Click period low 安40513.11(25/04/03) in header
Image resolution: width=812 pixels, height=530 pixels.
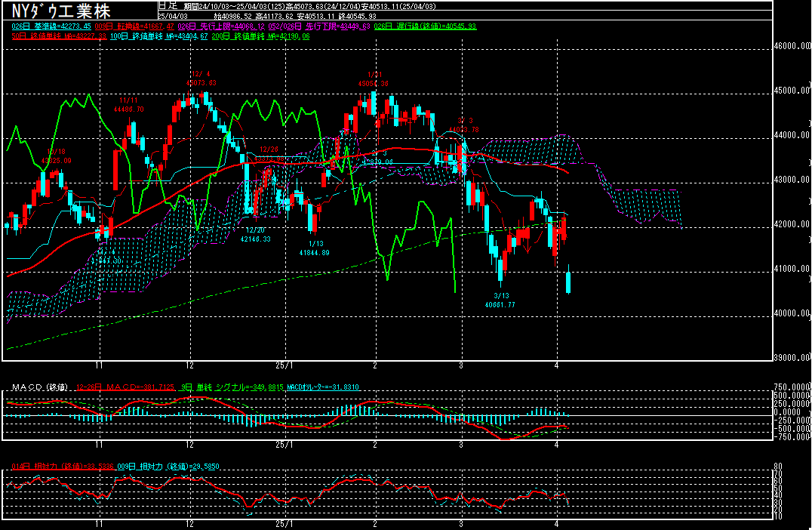(398, 6)
